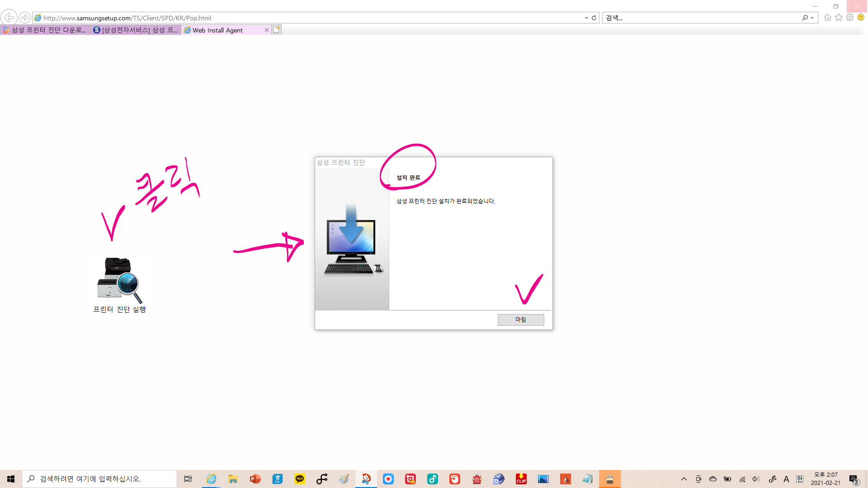The width and height of the screenshot is (868, 488).
Task: Open the teal music note app icon
Action: pyautogui.click(x=433, y=479)
